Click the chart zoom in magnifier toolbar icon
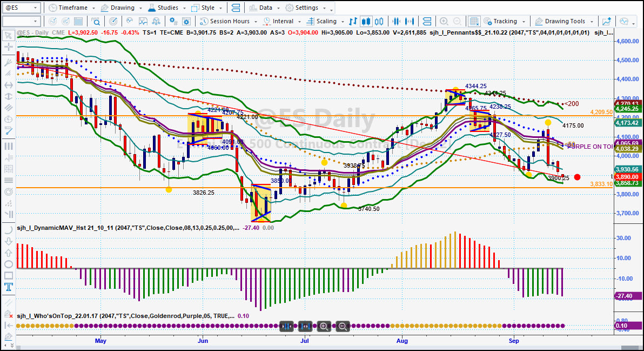 tap(444, 22)
